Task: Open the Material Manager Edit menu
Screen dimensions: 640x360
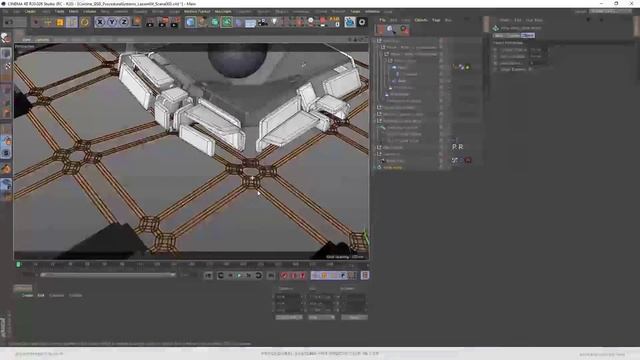Action: click(x=41, y=295)
